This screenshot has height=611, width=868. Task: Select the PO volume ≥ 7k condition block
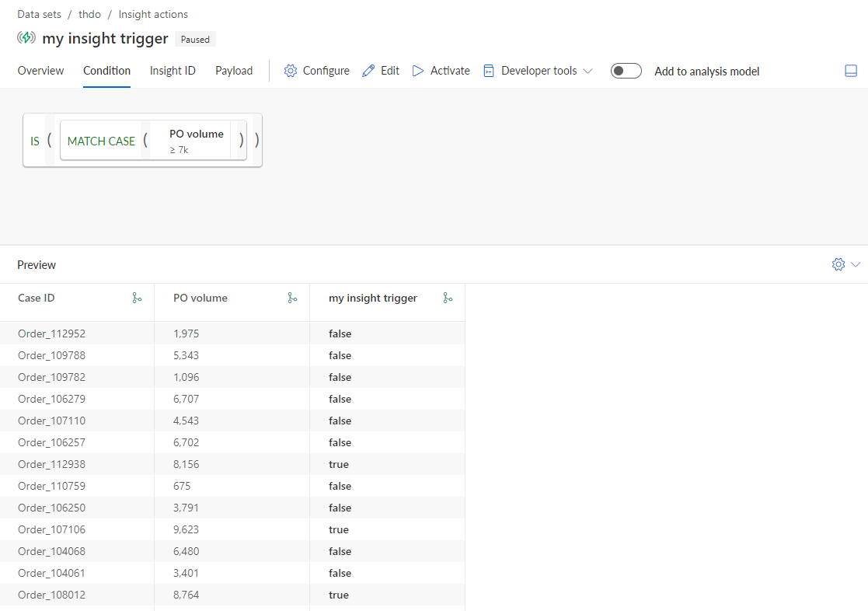[197, 141]
